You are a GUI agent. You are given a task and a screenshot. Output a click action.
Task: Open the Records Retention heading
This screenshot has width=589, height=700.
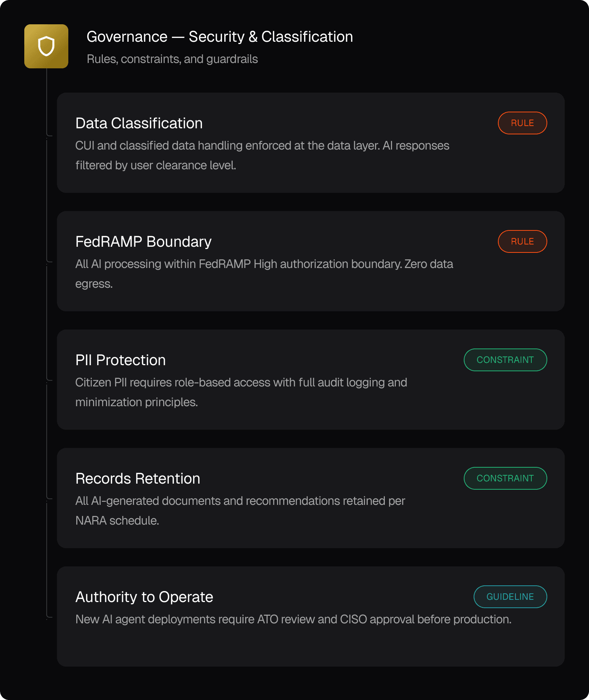138,479
